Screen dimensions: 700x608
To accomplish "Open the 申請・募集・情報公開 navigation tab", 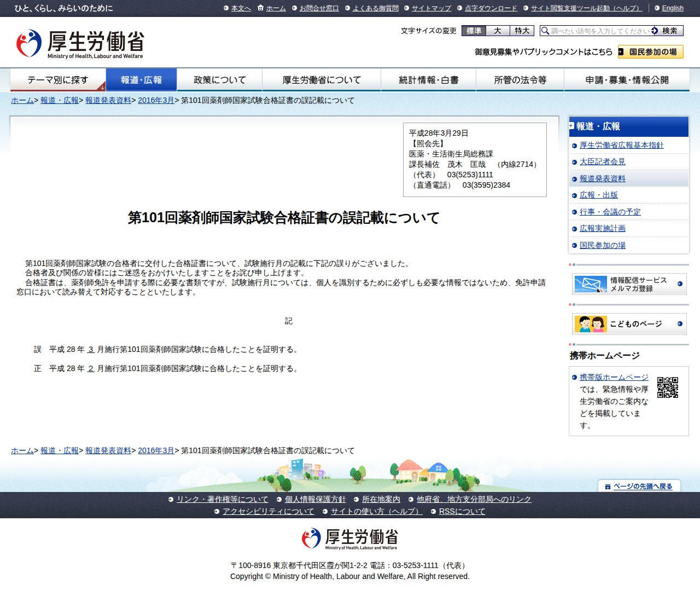I will tap(627, 80).
